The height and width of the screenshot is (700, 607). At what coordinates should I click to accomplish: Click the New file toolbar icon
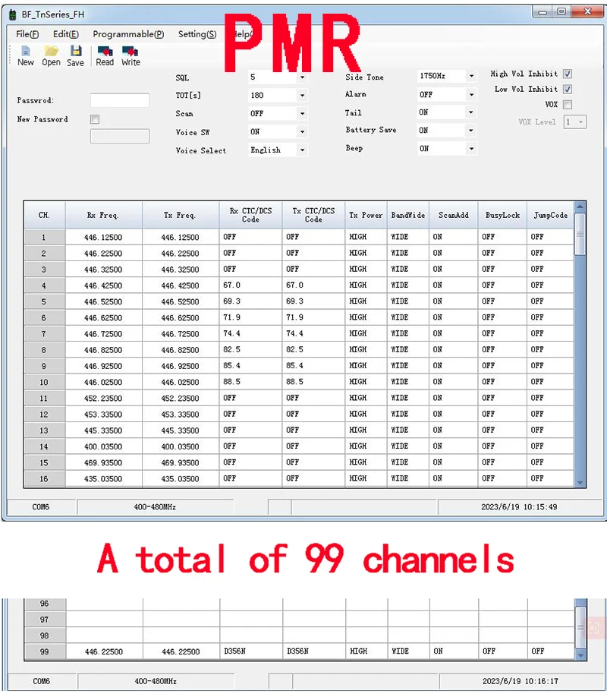[x=26, y=52]
